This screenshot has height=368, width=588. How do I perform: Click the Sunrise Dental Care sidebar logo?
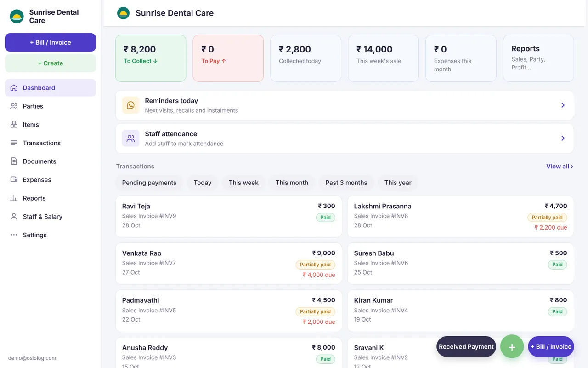(17, 17)
